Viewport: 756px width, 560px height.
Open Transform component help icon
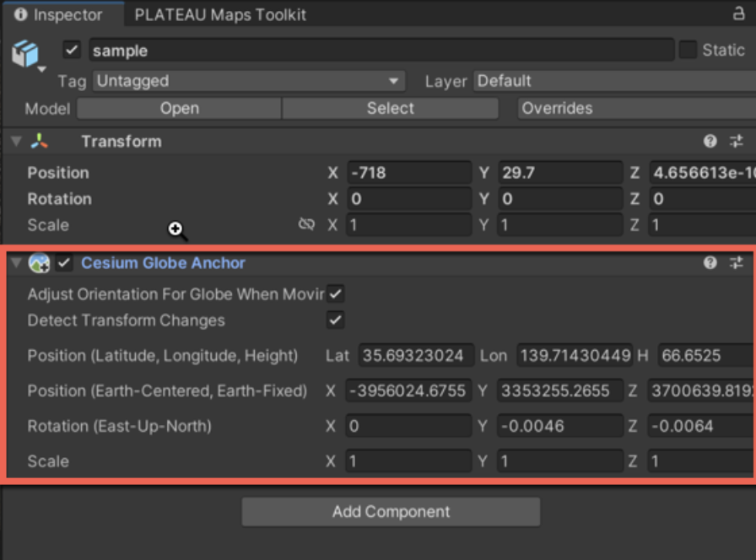tap(710, 141)
